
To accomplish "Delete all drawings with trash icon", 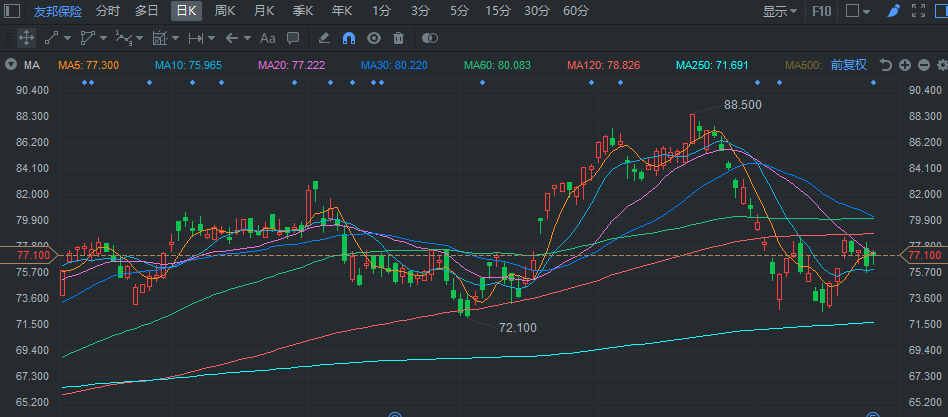I will 398,38.
